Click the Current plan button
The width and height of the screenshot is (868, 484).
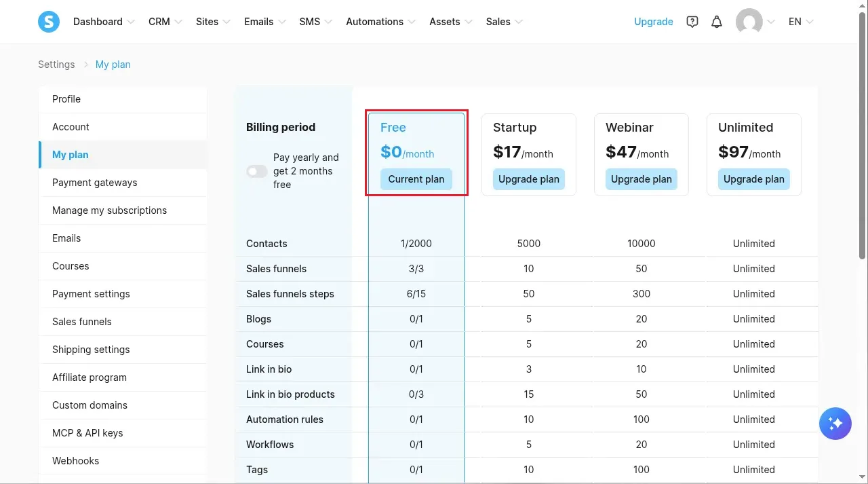pos(416,179)
